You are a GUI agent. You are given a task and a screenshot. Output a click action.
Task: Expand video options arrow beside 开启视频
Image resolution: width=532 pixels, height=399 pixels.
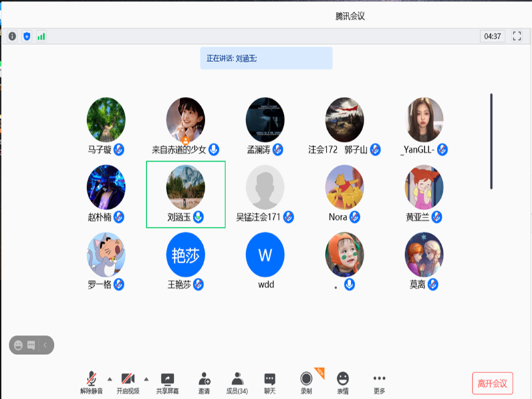click(x=146, y=378)
